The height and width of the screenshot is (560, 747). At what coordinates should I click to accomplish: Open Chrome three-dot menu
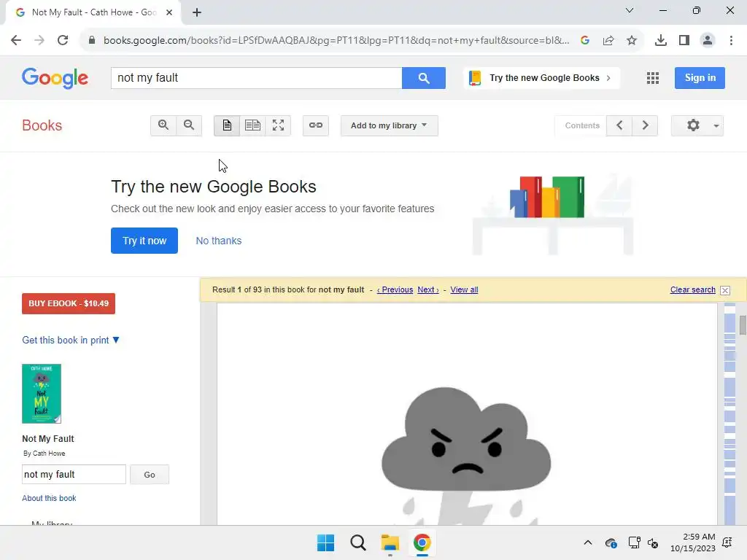[731, 41]
